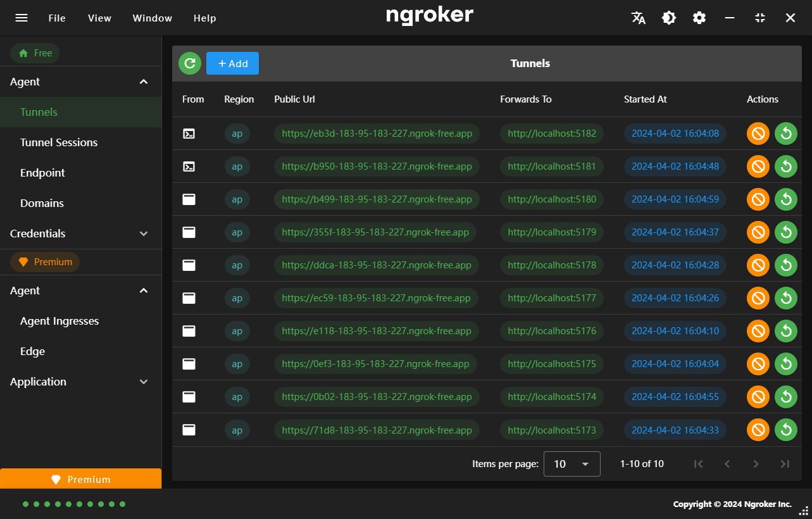Screen dimensions: 812x519
Task: Click the Free plan chip
Action: (x=35, y=53)
